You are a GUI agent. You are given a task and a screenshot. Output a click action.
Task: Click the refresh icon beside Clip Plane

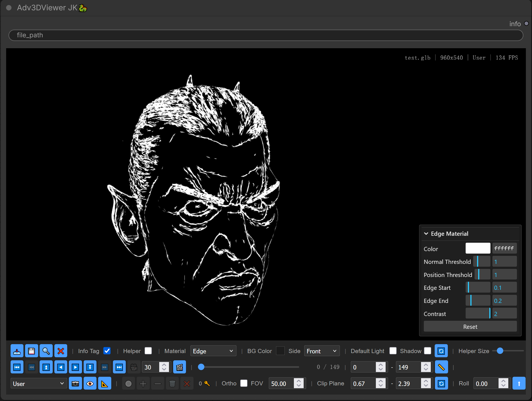coord(441,384)
